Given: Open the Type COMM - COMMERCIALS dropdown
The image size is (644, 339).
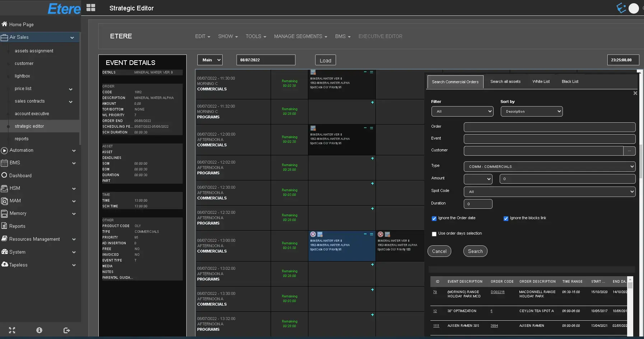Looking at the screenshot, I should point(549,167).
